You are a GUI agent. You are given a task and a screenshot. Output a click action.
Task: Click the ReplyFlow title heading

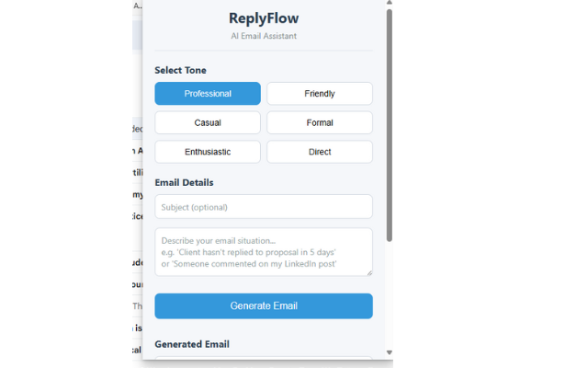pyautogui.click(x=264, y=17)
